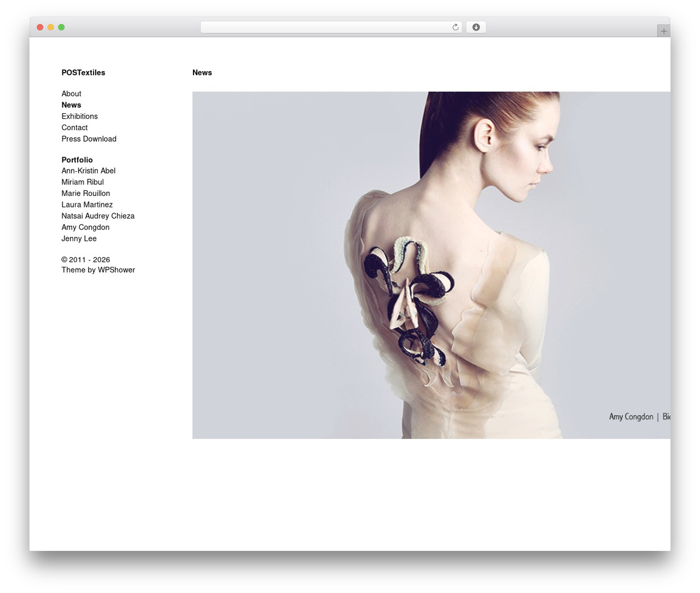View Marie Rouillon portfolio
This screenshot has height=593, width=700.
pyautogui.click(x=85, y=194)
